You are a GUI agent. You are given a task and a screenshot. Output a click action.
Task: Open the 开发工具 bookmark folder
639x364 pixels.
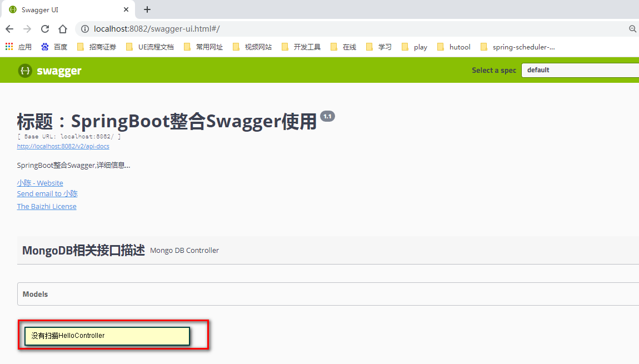(301, 47)
